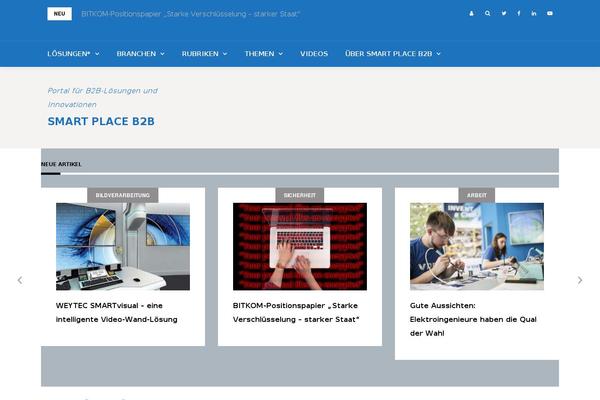Open the BILDVERARBEITUNG category tag
Screen dimensions: 600x400
click(x=122, y=195)
